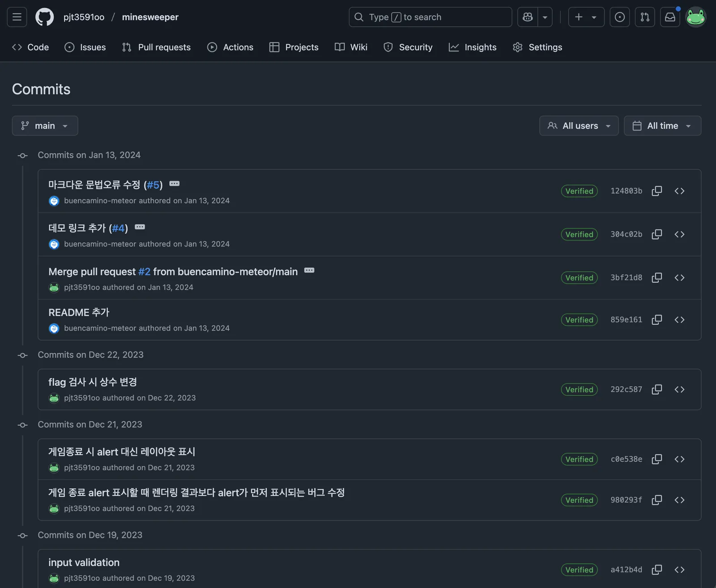Open the frog avatar user menu
Image resolution: width=716 pixels, height=588 pixels.
tap(696, 17)
